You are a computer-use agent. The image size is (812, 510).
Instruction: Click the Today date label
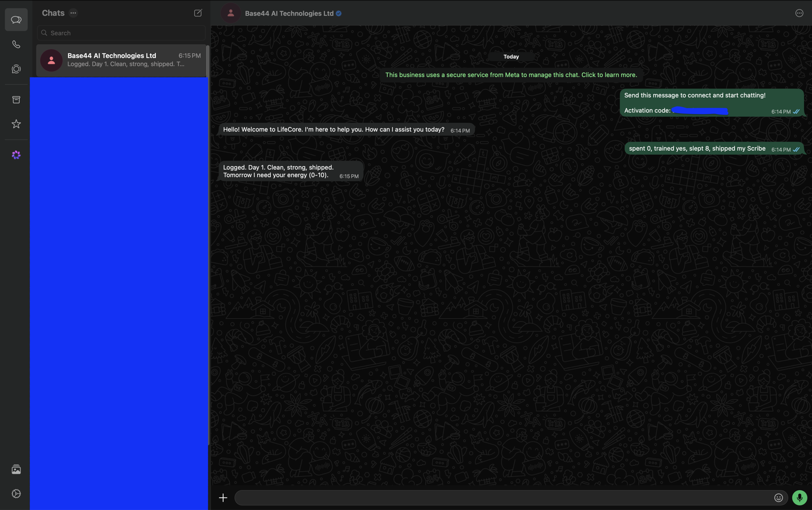pos(511,57)
